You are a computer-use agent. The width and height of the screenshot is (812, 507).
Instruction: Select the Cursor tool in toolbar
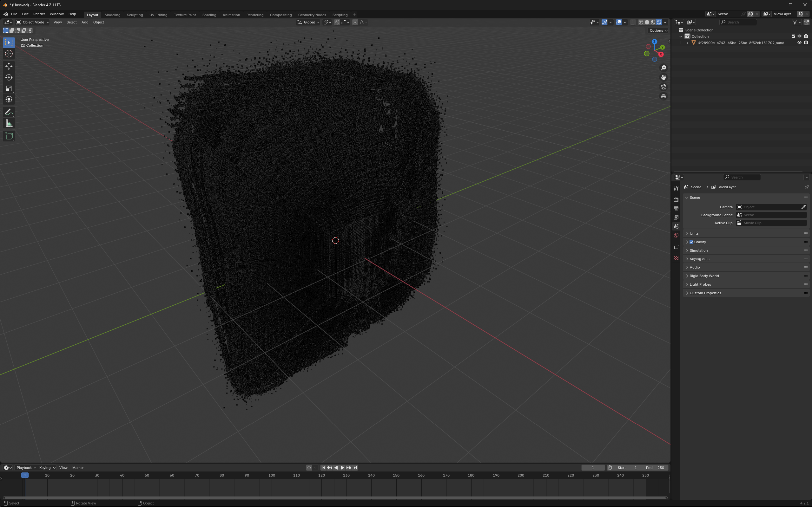[x=9, y=54]
